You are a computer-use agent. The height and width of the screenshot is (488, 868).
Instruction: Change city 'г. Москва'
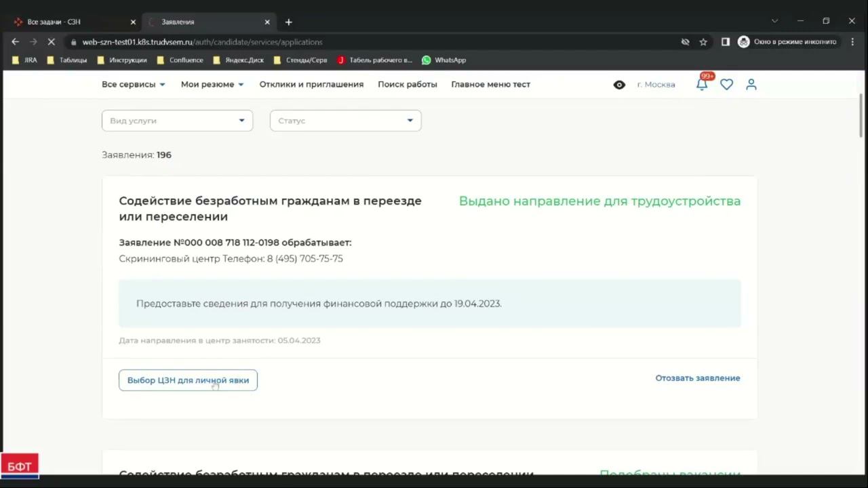pyautogui.click(x=656, y=85)
